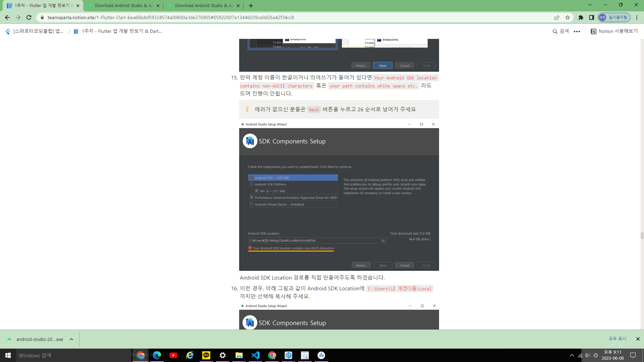Open Android Studio from taskbar
This screenshot has height=362, width=644.
click(x=321, y=355)
